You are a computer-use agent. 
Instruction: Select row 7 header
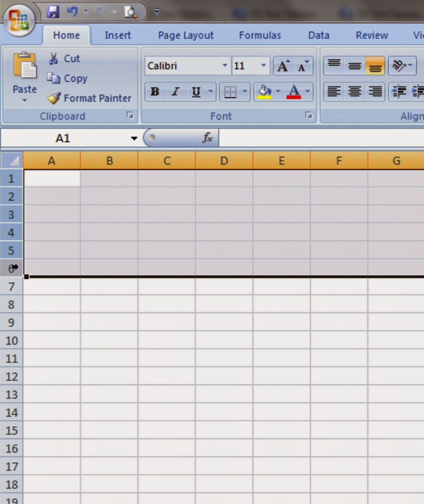point(11,287)
